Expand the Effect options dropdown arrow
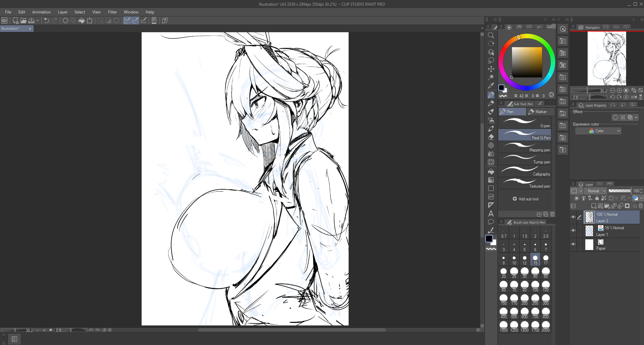Screen dimensions: 644x345 [x=636, y=117]
